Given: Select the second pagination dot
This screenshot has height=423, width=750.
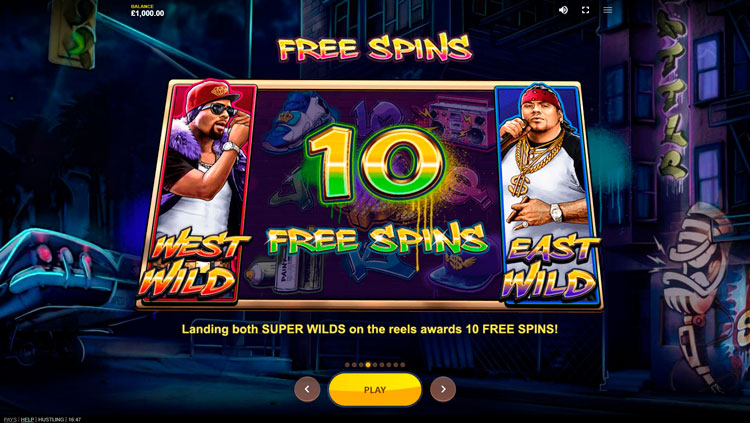Looking at the screenshot, I should tap(354, 365).
